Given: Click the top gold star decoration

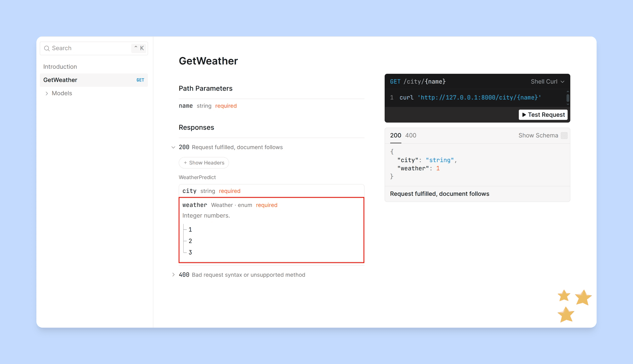Looking at the screenshot, I should (x=564, y=296).
